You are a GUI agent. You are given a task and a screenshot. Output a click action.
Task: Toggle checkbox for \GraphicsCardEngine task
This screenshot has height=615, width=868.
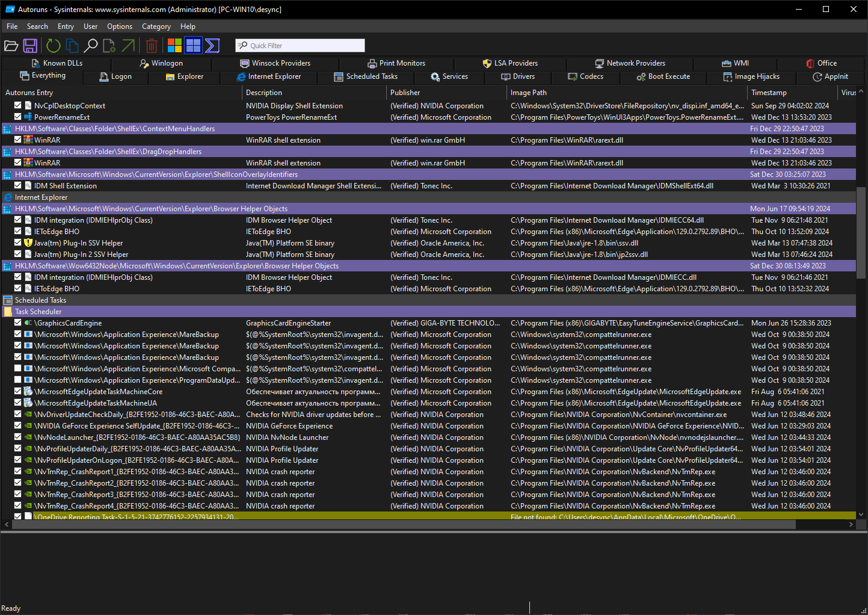[x=18, y=323]
